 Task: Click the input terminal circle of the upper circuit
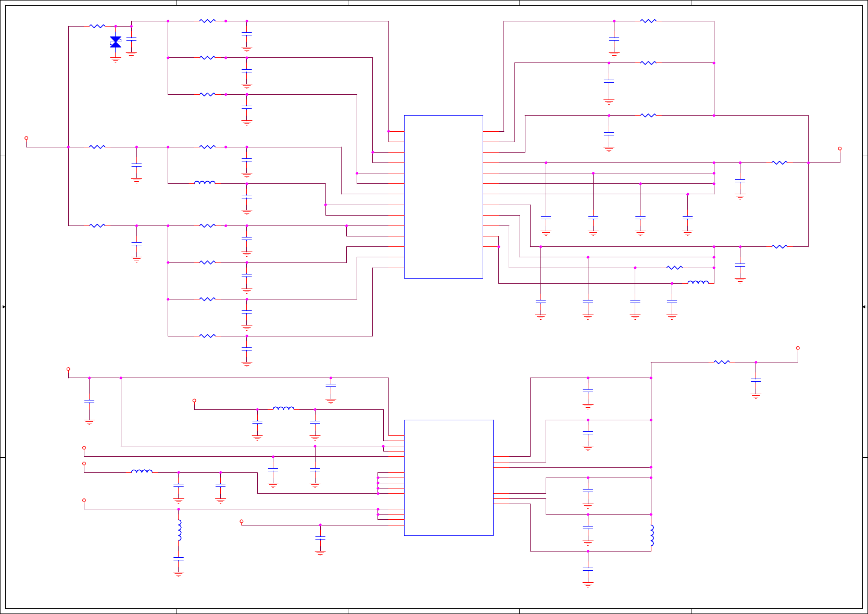point(27,138)
